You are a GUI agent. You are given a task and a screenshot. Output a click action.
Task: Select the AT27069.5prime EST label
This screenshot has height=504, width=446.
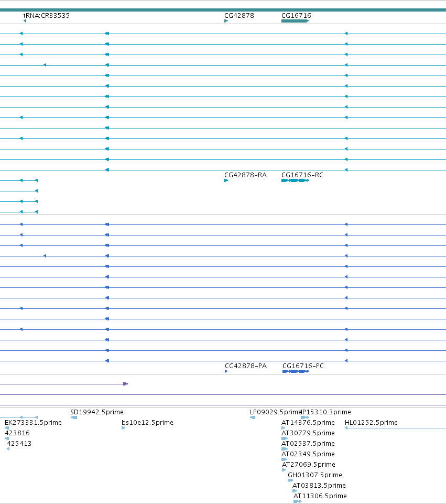(309, 465)
